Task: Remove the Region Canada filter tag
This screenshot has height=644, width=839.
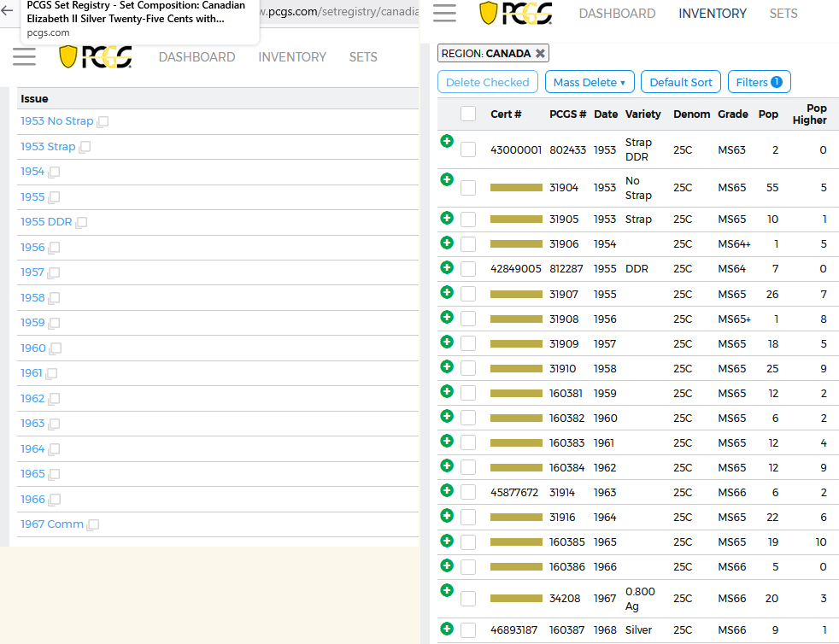Action: (540, 53)
